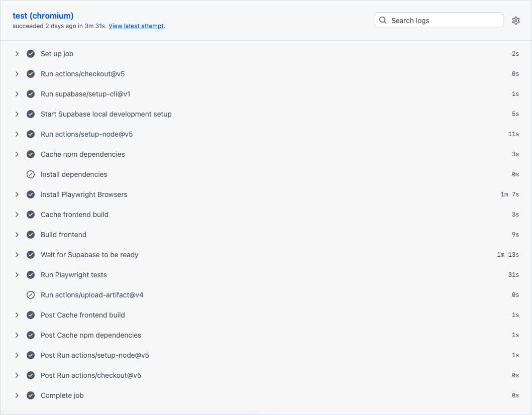This screenshot has width=532, height=415.
Task: Click the success check beside Build frontend
Action: point(31,234)
